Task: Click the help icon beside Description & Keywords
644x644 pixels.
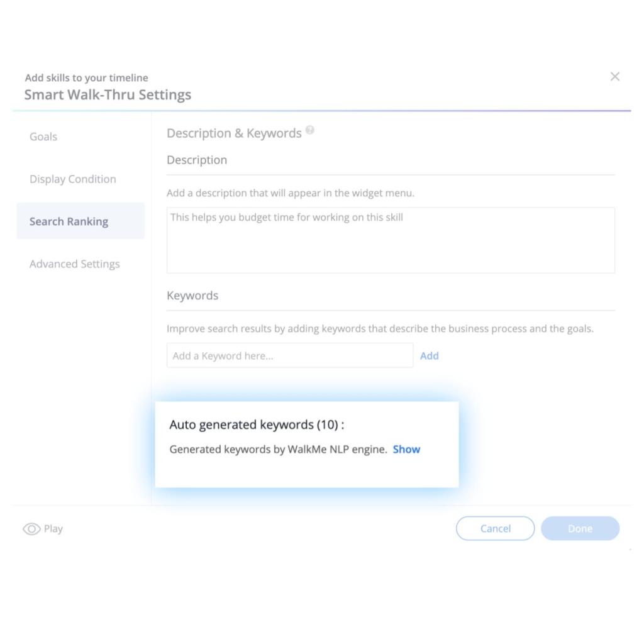Action: (x=310, y=131)
